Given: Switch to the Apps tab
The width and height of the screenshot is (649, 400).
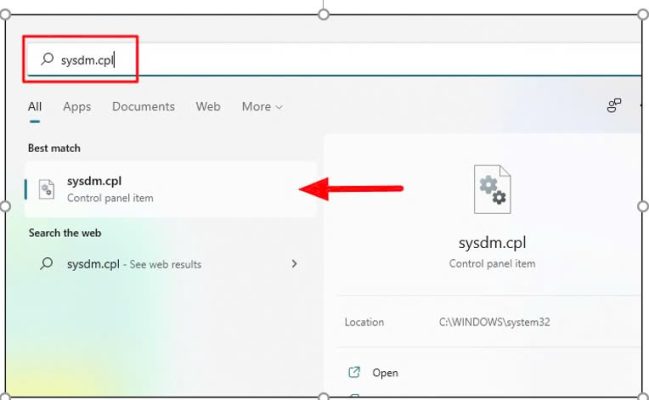Looking at the screenshot, I should click(77, 107).
